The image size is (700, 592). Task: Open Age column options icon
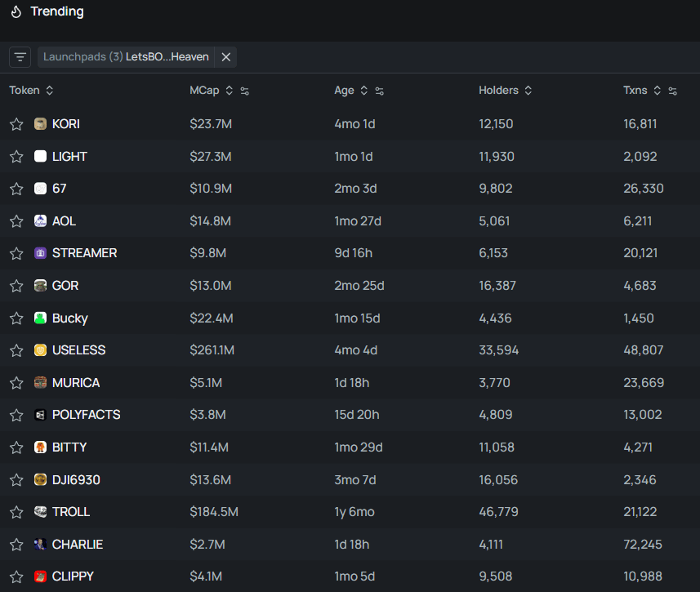379,91
